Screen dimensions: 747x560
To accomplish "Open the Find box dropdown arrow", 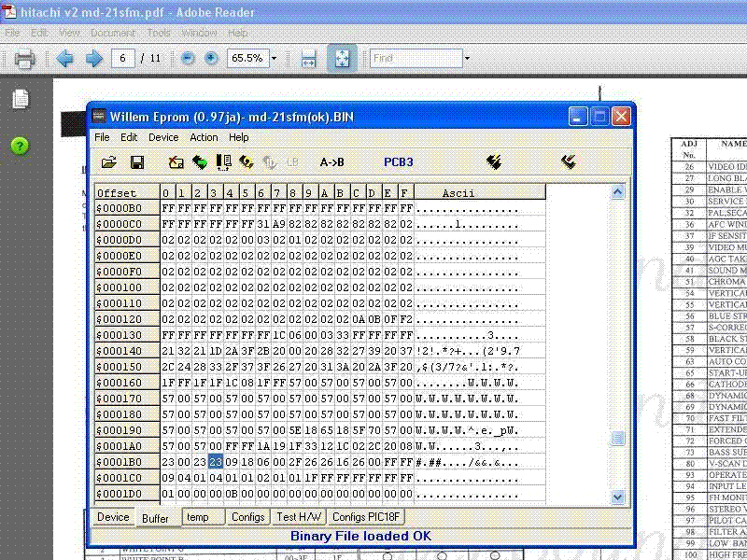I will click(x=467, y=59).
